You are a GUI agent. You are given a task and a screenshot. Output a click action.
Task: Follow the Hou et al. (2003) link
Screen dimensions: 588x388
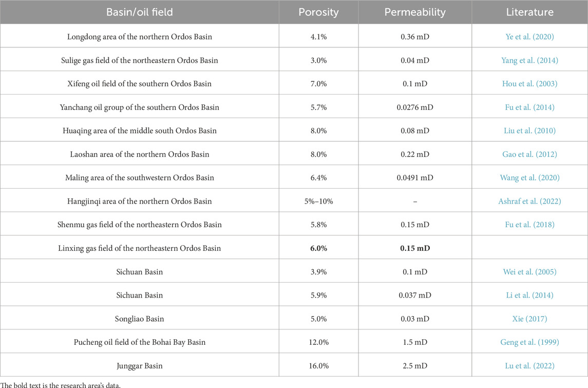[x=529, y=84]
